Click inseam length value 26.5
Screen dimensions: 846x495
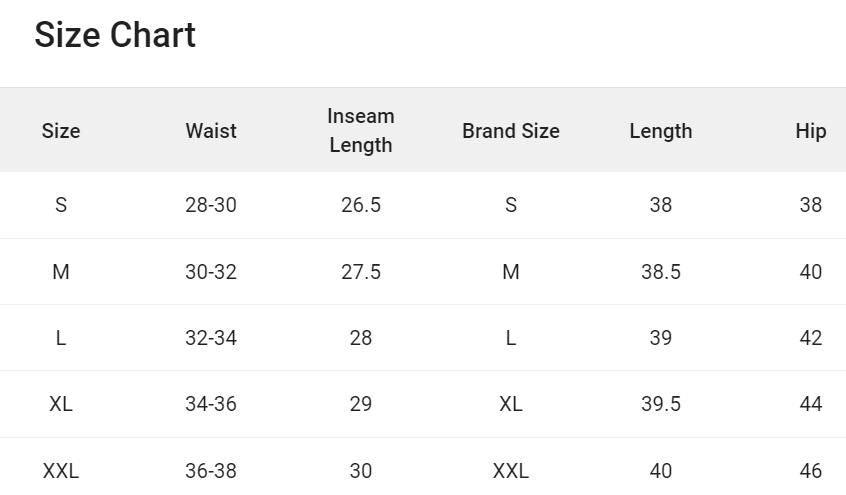tap(361, 205)
